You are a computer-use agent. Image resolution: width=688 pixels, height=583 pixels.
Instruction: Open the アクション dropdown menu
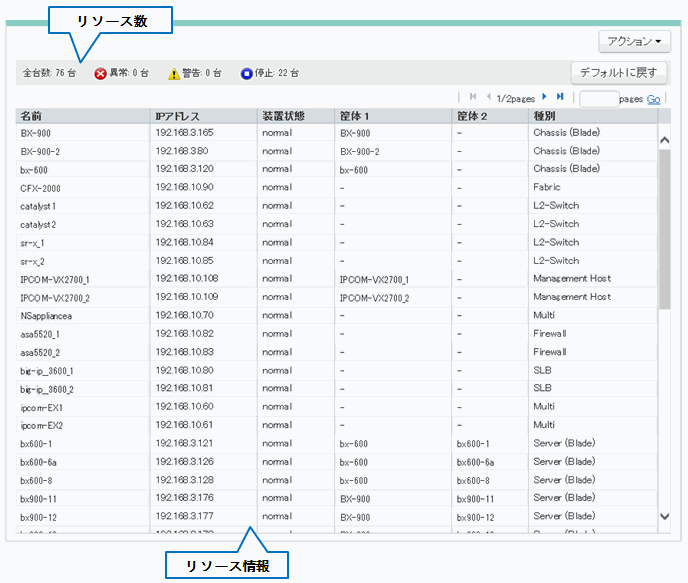pyautogui.click(x=634, y=41)
